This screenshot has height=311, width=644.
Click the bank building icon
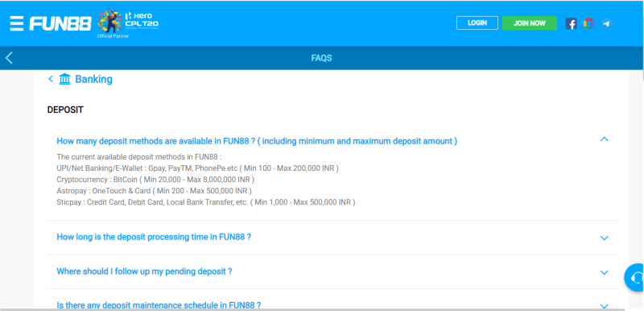pos(64,79)
